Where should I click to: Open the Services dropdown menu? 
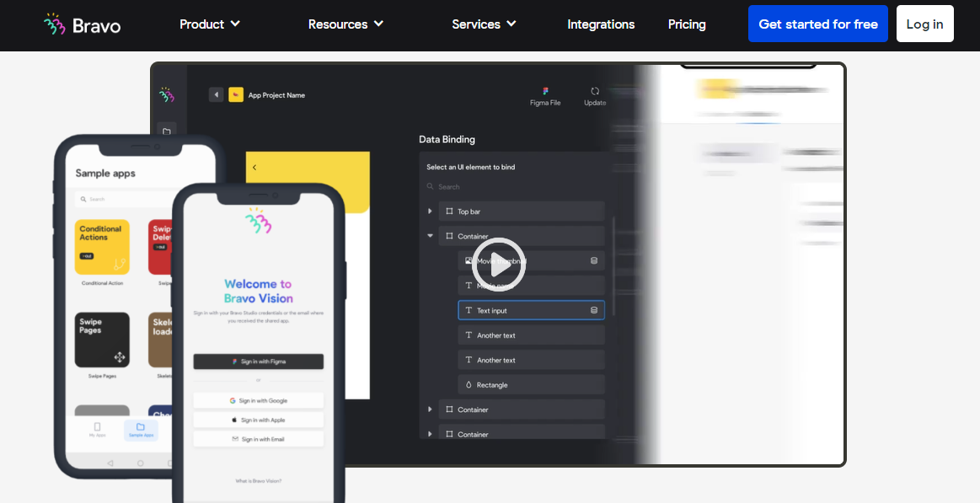[483, 24]
